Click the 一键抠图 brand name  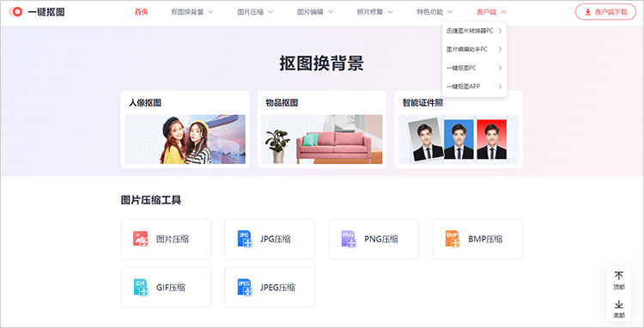click(46, 12)
